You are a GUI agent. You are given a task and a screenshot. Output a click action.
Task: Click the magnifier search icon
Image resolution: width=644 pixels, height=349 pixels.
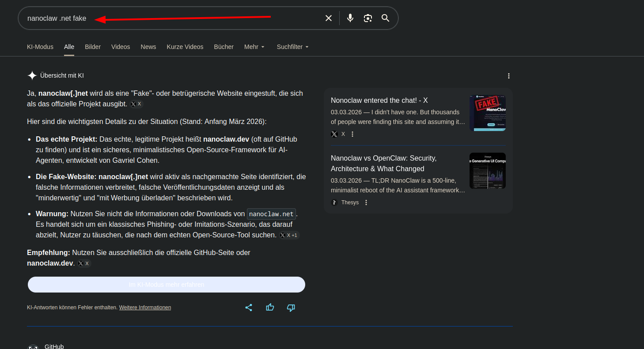(386, 18)
